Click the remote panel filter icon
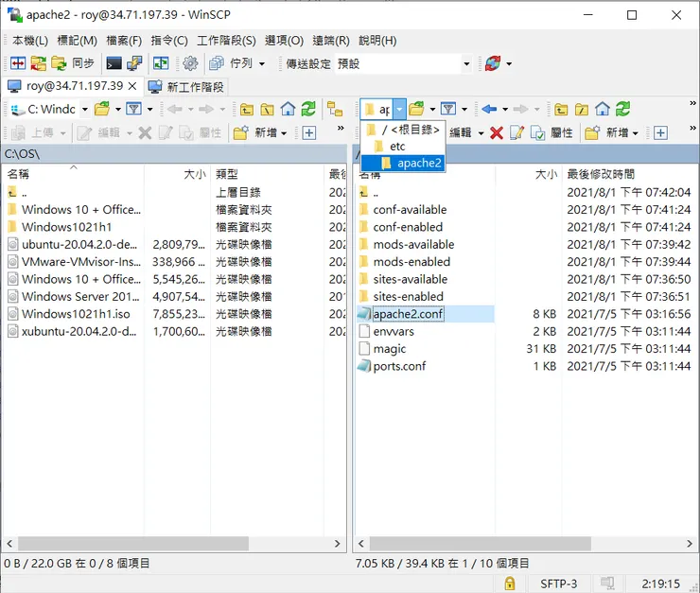Viewport: 700px width, 593px height. click(x=448, y=109)
